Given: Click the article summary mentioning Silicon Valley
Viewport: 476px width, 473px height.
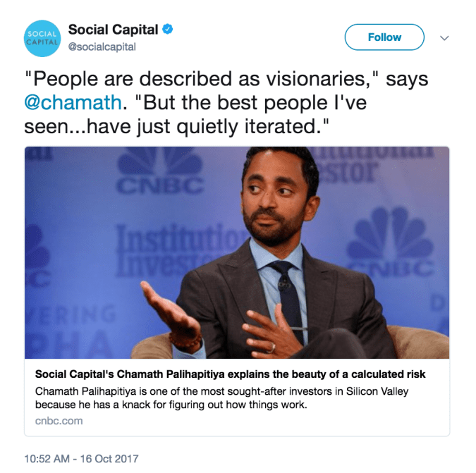Looking at the screenshot, I should point(219,398).
